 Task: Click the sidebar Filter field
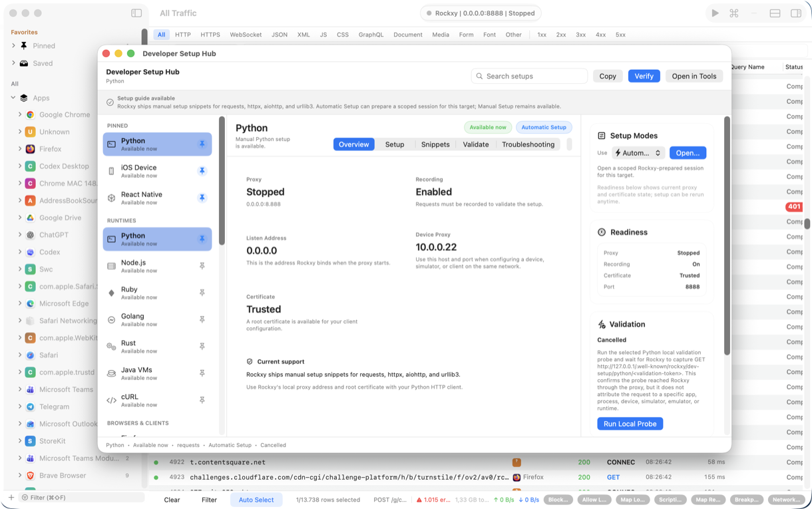click(x=81, y=498)
